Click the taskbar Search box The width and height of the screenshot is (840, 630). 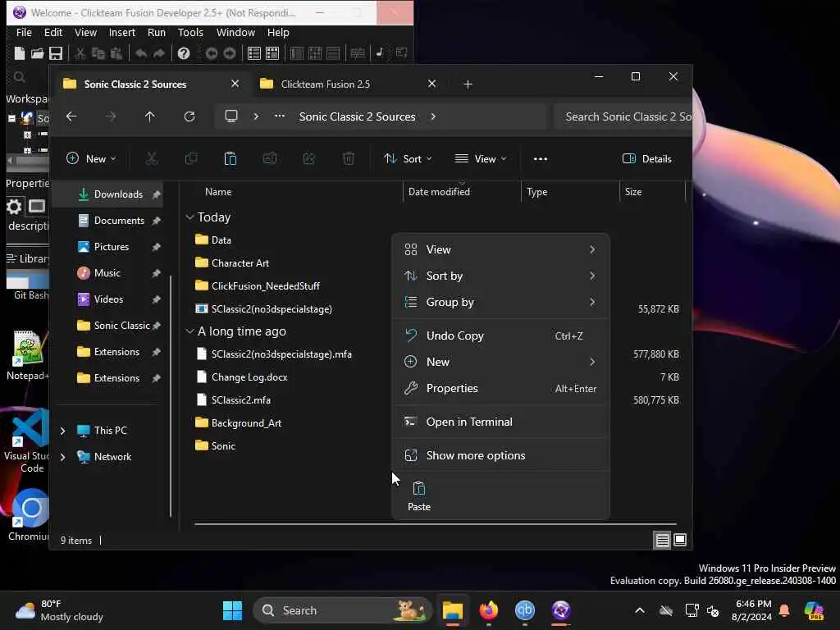tap(342, 610)
